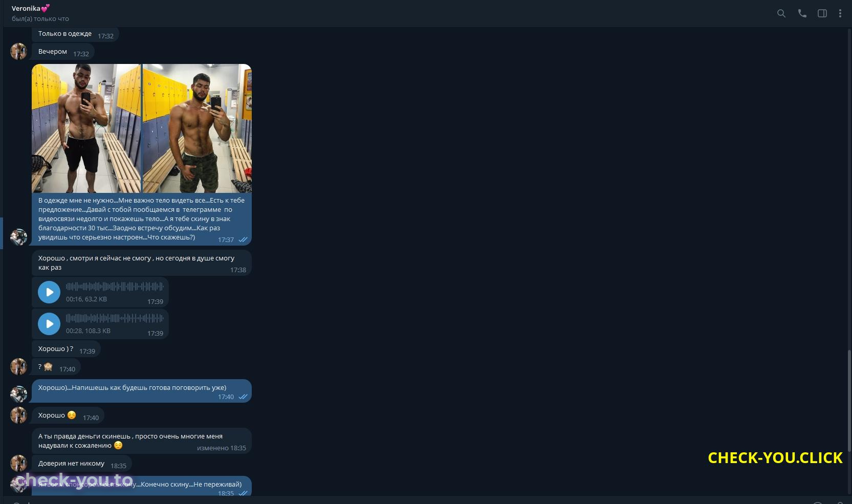Click the 'был(а) только что' status text
Viewport: 852px width, 504px height.
[x=40, y=19]
